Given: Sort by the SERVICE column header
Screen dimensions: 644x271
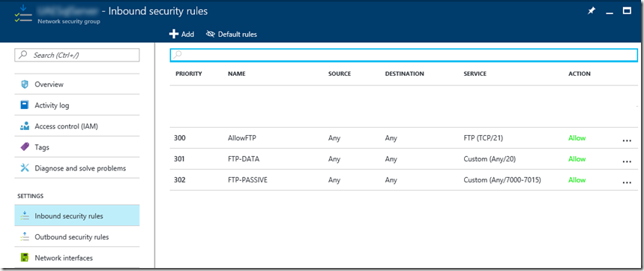Looking at the screenshot, I should point(475,74).
